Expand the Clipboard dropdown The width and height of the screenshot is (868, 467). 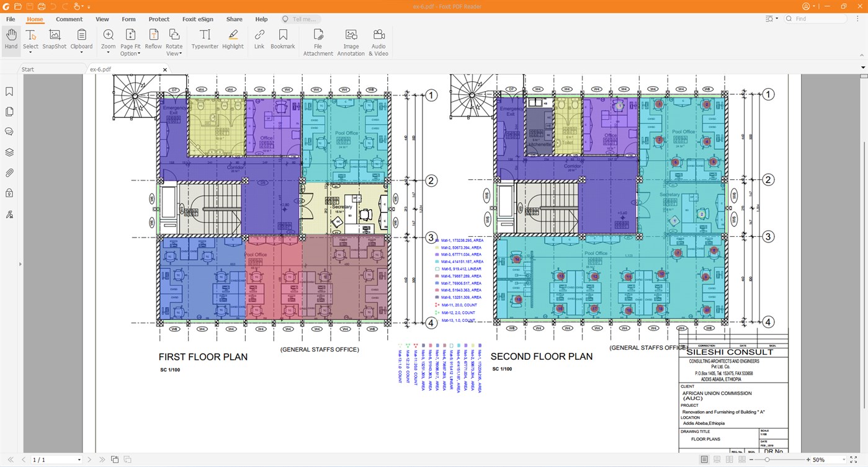(81, 53)
